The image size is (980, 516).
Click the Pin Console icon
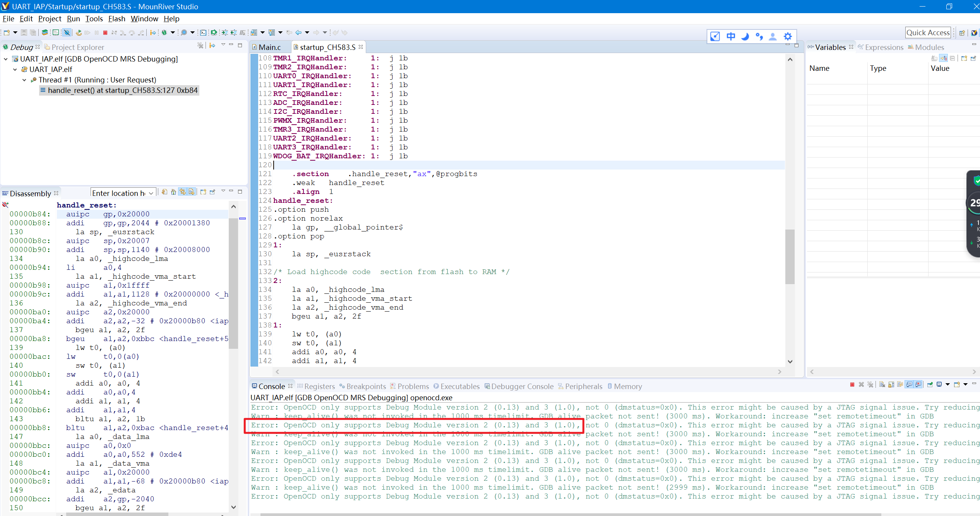[x=930, y=384]
